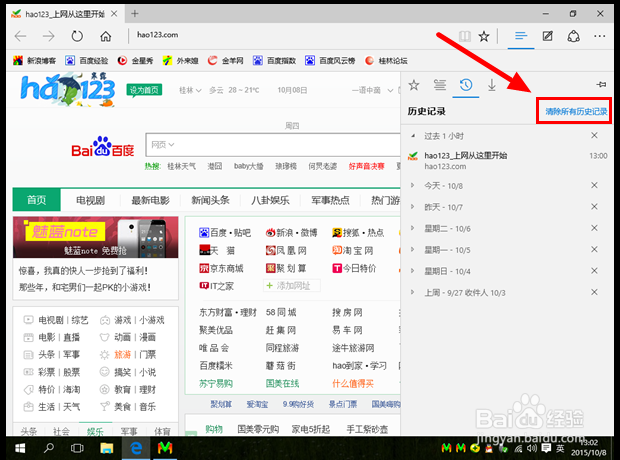
Task: Expand the 上周 - 9/27 history group
Action: tap(412, 292)
